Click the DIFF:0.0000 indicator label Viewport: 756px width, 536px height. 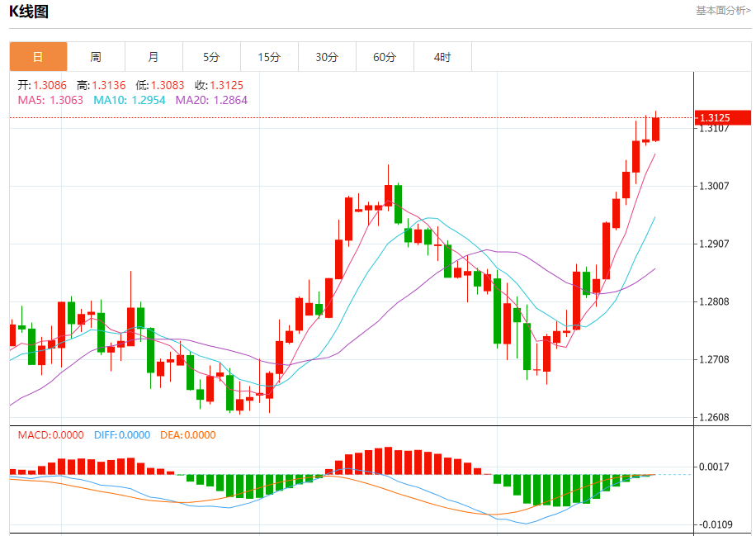click(x=122, y=435)
